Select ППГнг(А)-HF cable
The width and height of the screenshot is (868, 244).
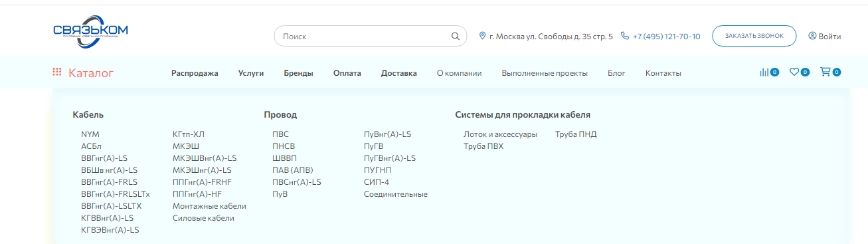[x=197, y=193]
